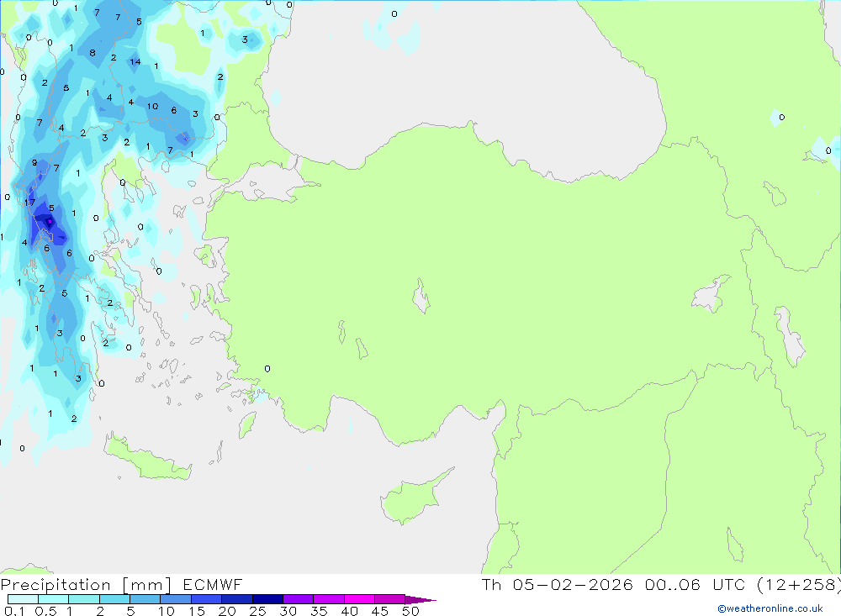Click the '0.1' legend scale label
Image resolution: width=841 pixels, height=616 pixels.
click(14, 611)
